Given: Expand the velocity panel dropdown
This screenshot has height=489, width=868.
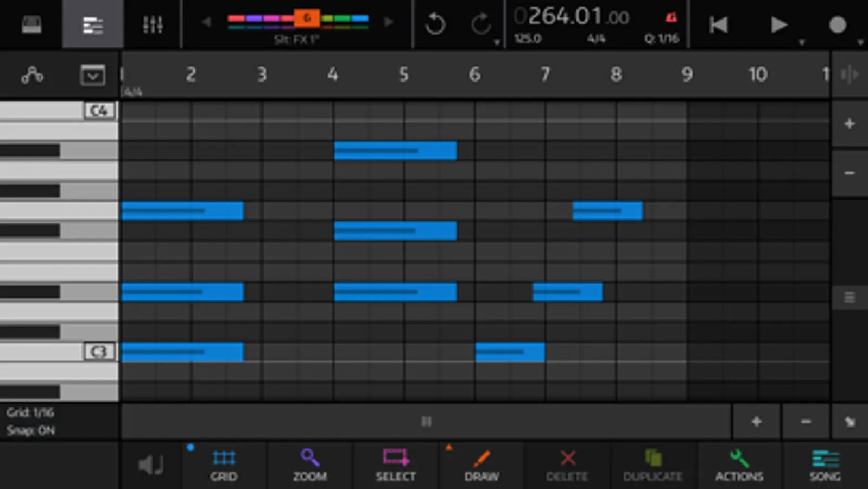Looking at the screenshot, I should pyautogui.click(x=92, y=75).
